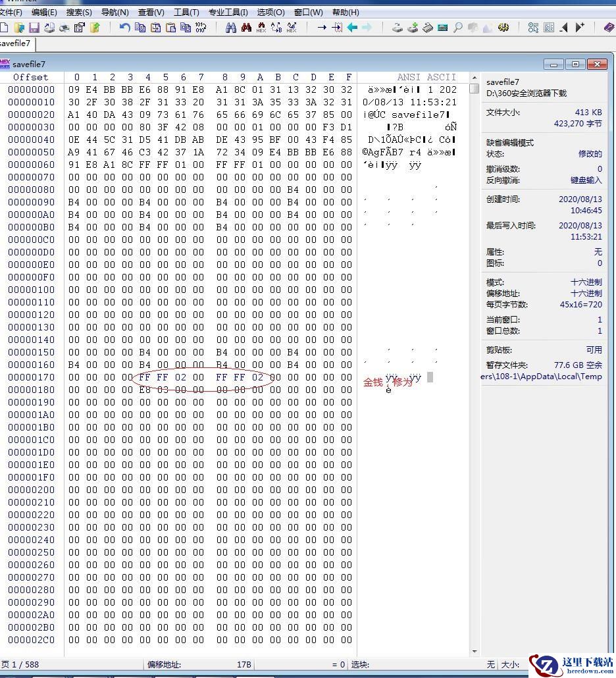Select byte E8 at offset 00000180
This screenshot has height=678, width=616.
click(x=145, y=390)
